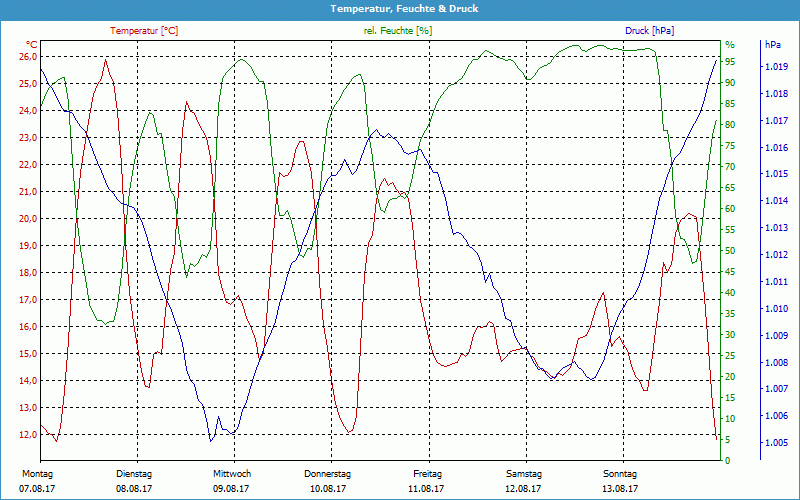Click the 1.009 pressure axis value

(x=776, y=336)
